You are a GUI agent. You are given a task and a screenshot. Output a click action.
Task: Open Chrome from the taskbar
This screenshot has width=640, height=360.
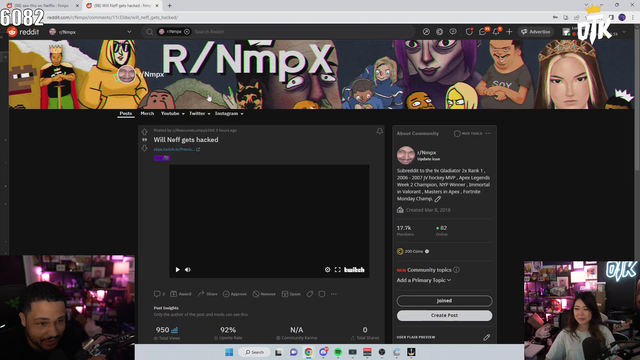(x=309, y=352)
